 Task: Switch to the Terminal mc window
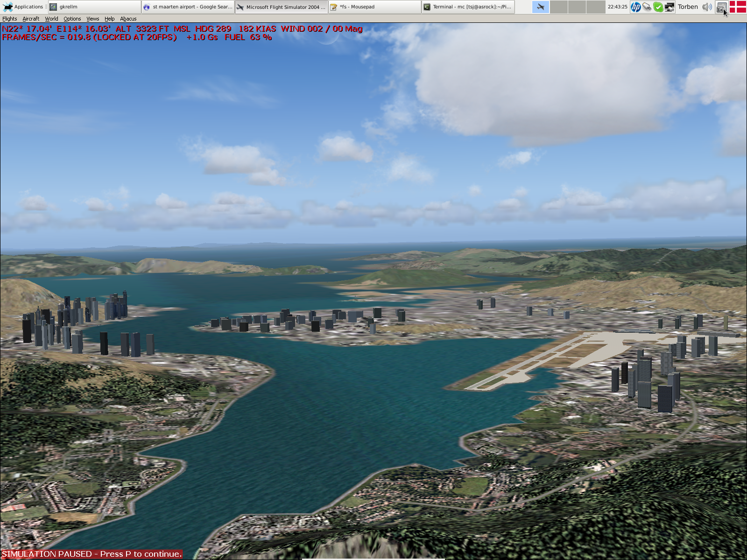(x=468, y=7)
